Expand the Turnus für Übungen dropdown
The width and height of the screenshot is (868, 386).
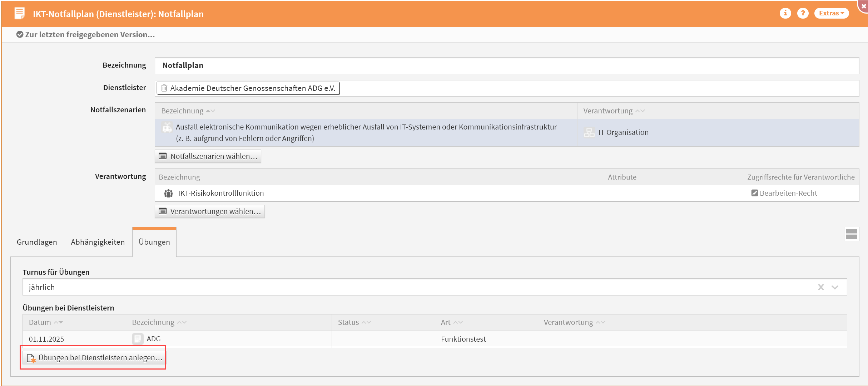pos(835,287)
